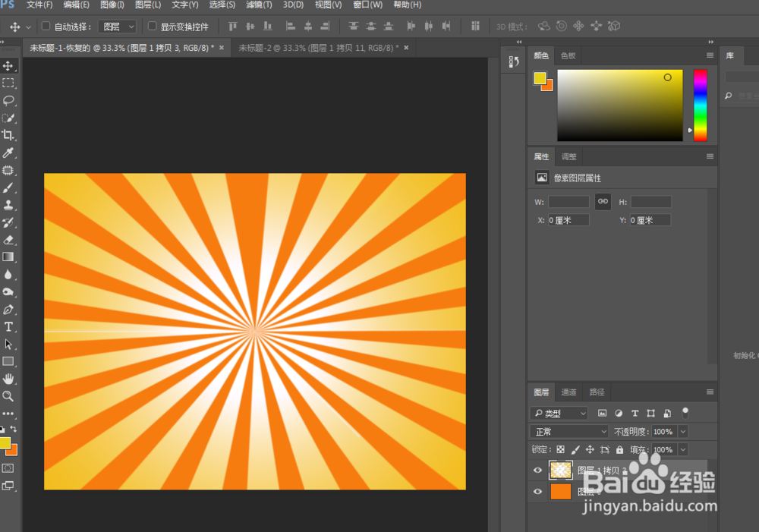The width and height of the screenshot is (759, 532).
Task: Hide the 图层 1 拷贝 layer
Action: tap(537, 470)
